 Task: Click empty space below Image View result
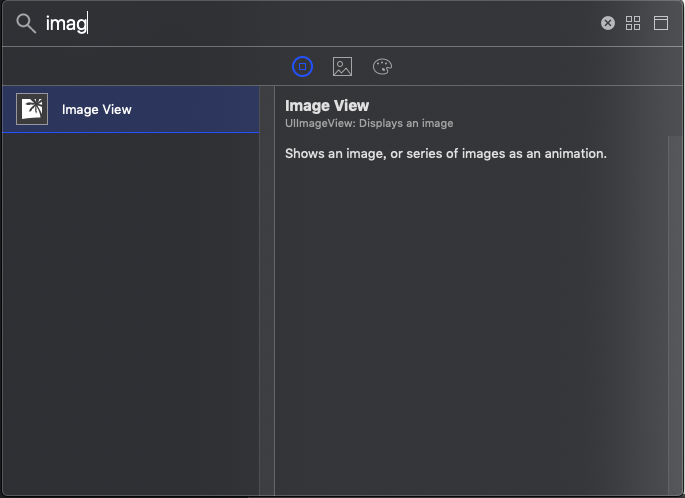coord(130,300)
